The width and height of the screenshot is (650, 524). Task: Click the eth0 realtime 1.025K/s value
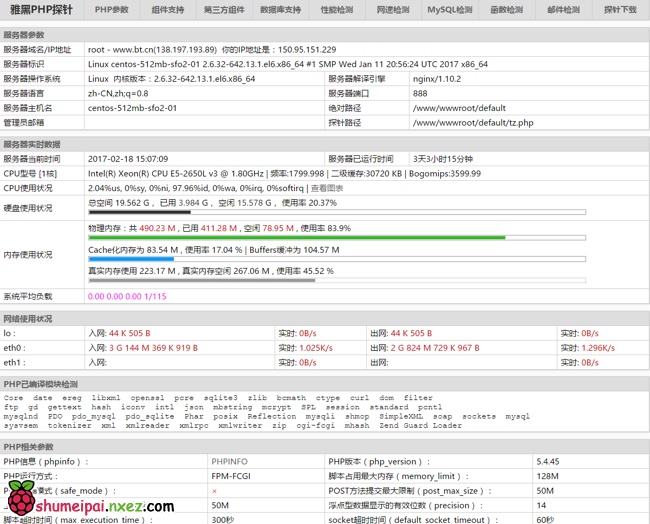[316, 348]
